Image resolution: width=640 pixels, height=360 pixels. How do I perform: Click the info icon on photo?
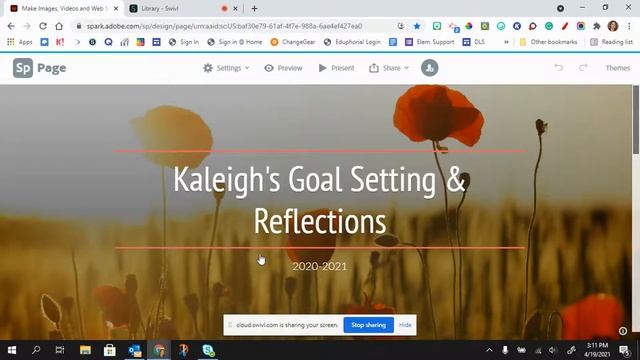(x=623, y=331)
